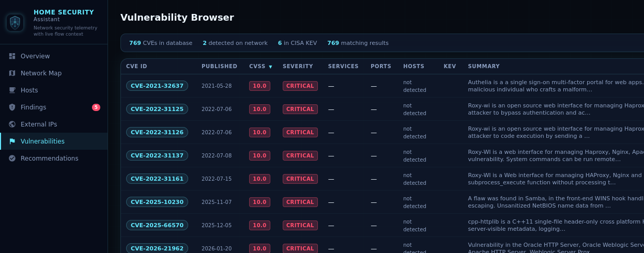Click the External IPs globe icon
This screenshot has height=253, width=644.
tap(12, 124)
